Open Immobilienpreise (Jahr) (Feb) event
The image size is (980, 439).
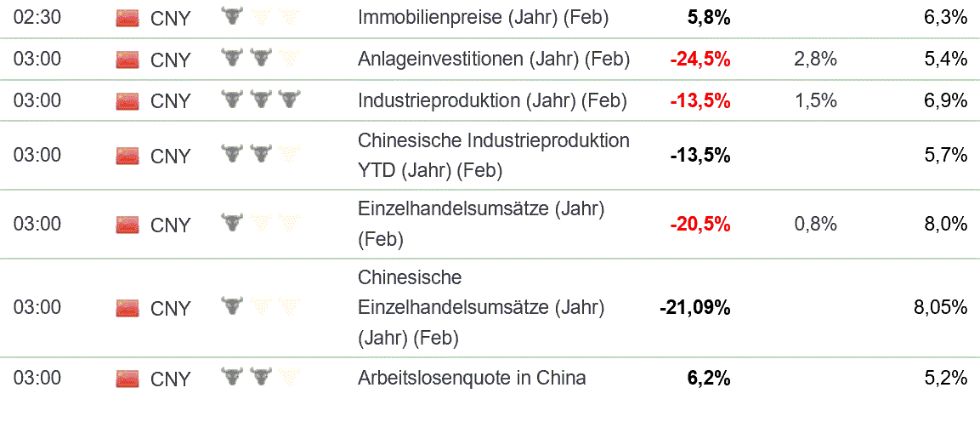point(483,17)
